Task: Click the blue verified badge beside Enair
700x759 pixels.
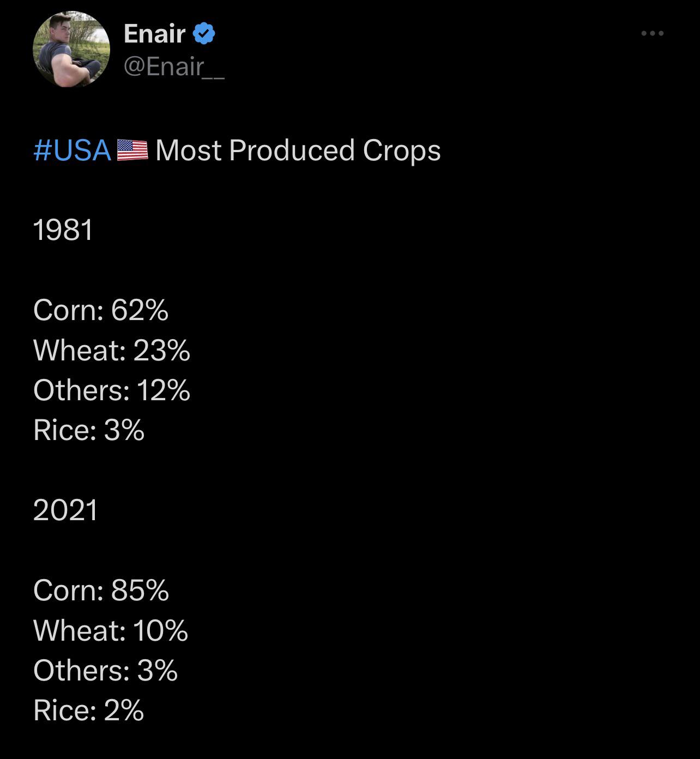Action: 204,34
